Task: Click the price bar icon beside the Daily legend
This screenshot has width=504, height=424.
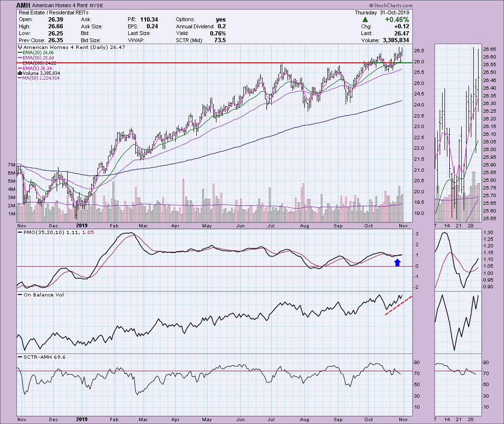Action: pos(20,47)
